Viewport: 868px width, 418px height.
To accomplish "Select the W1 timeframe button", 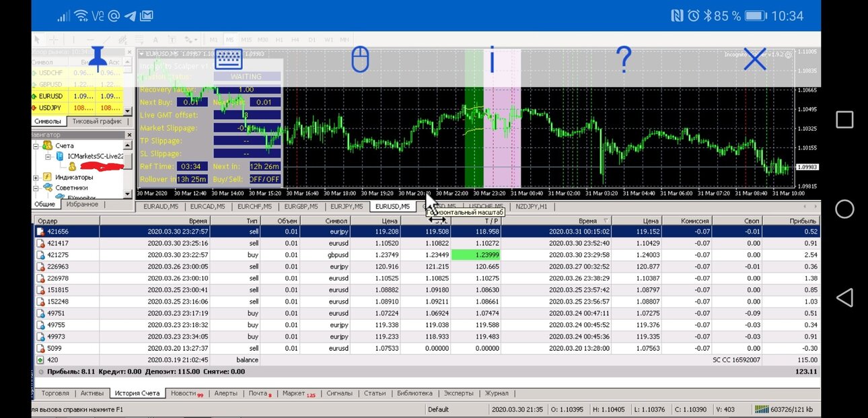I will pos(328,39).
